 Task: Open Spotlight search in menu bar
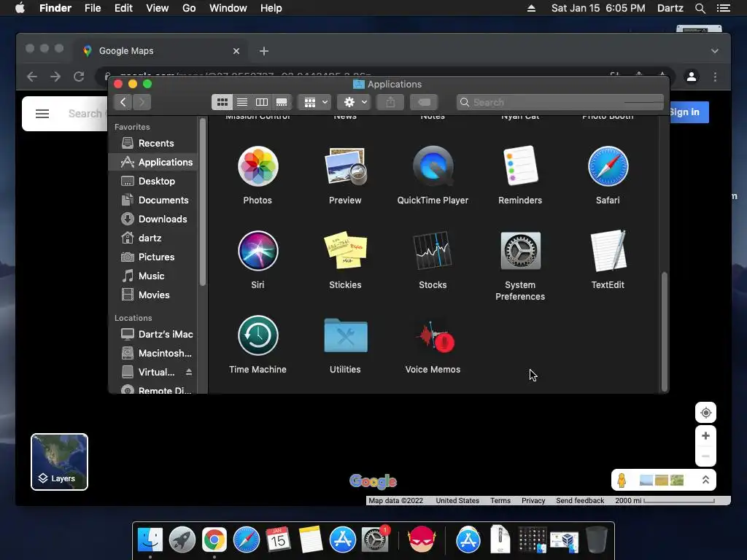(700, 8)
